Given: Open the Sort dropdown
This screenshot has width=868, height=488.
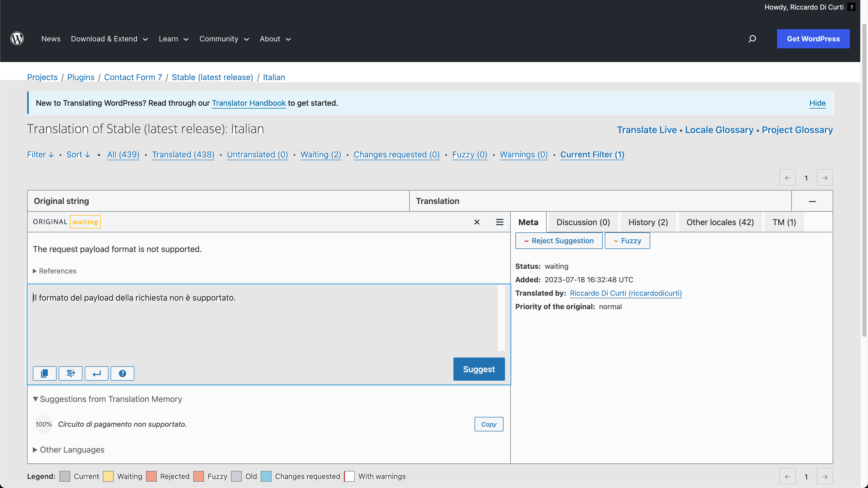Looking at the screenshot, I should 79,155.
